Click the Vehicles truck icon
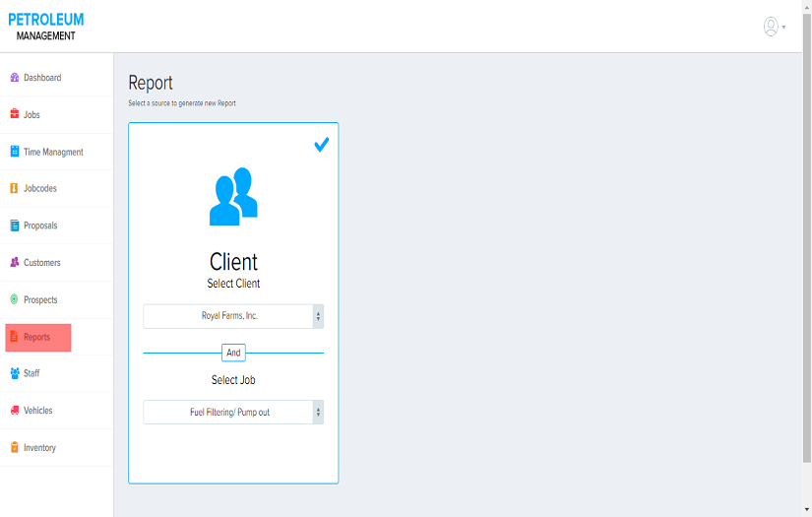Viewport: 812px width, 517px height. pyautogui.click(x=15, y=411)
